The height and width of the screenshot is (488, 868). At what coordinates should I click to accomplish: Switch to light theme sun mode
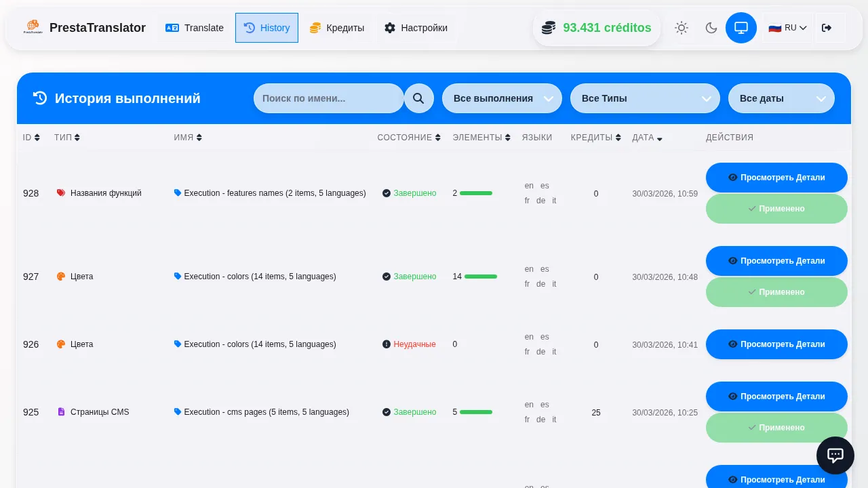tap(681, 28)
